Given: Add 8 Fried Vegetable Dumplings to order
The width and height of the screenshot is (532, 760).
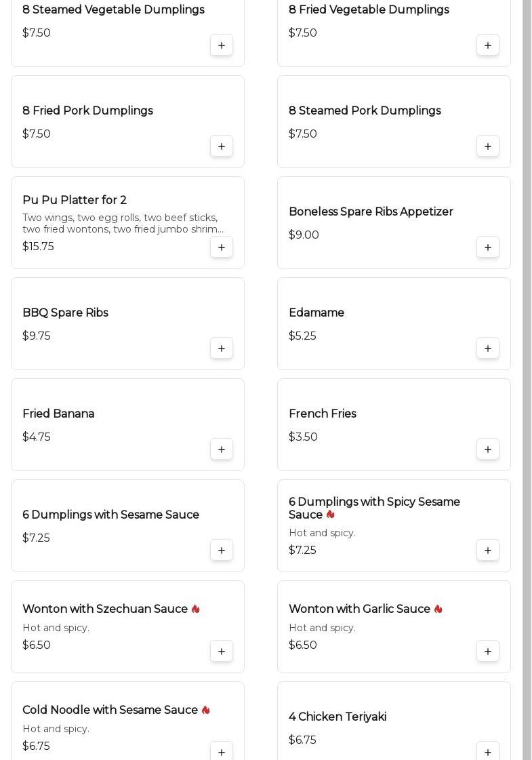Looking at the screenshot, I should (x=488, y=45).
